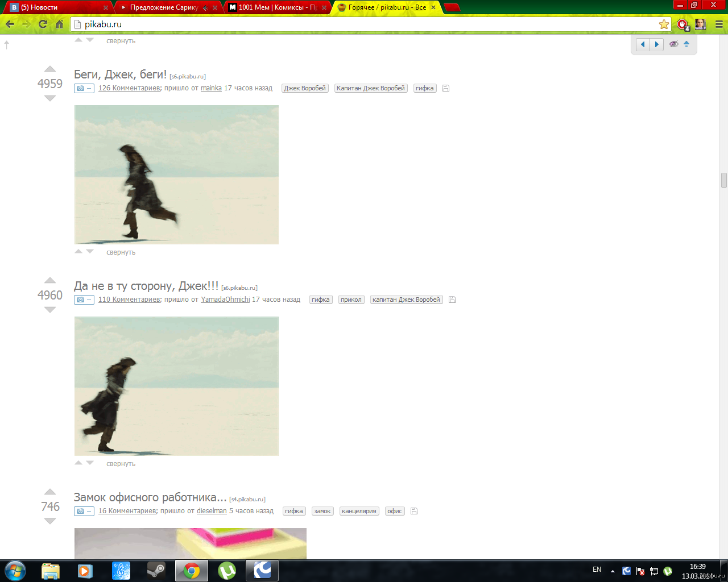Jump to previous post with left arrow
Viewport: 728px width, 582px height.
643,44
